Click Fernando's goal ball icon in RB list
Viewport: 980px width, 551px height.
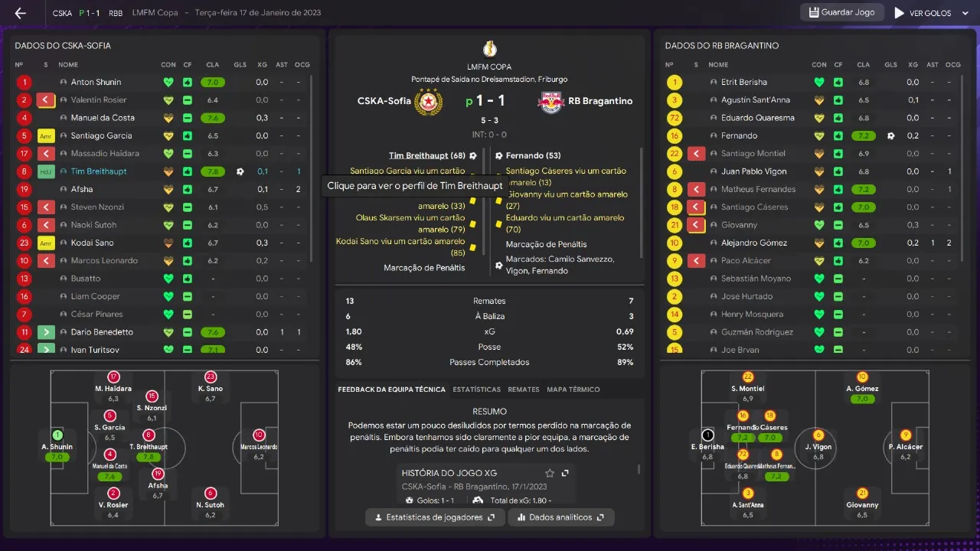891,135
